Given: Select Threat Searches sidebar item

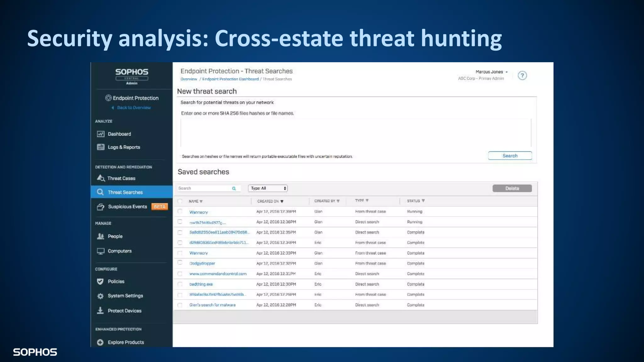Looking at the screenshot, I should 132,192.
